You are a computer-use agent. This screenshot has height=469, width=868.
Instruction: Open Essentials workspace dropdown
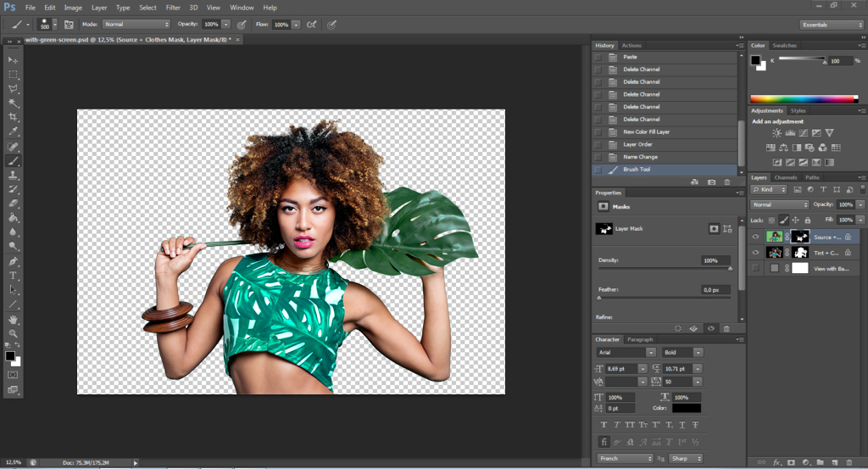coord(832,25)
